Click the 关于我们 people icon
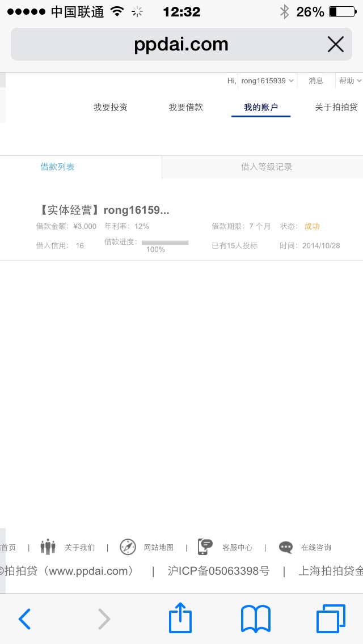The width and height of the screenshot is (363, 644). [x=48, y=547]
